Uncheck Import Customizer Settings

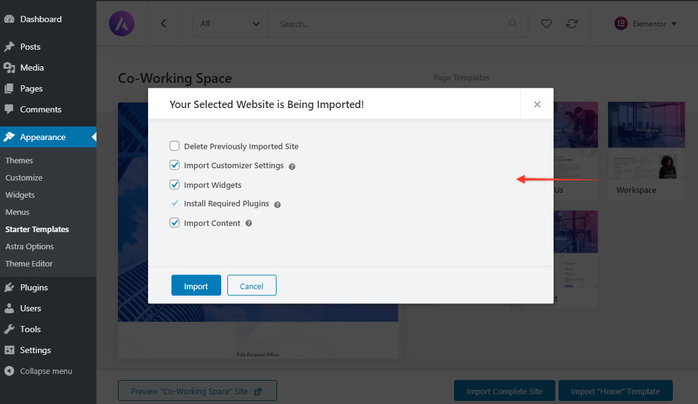pos(174,165)
